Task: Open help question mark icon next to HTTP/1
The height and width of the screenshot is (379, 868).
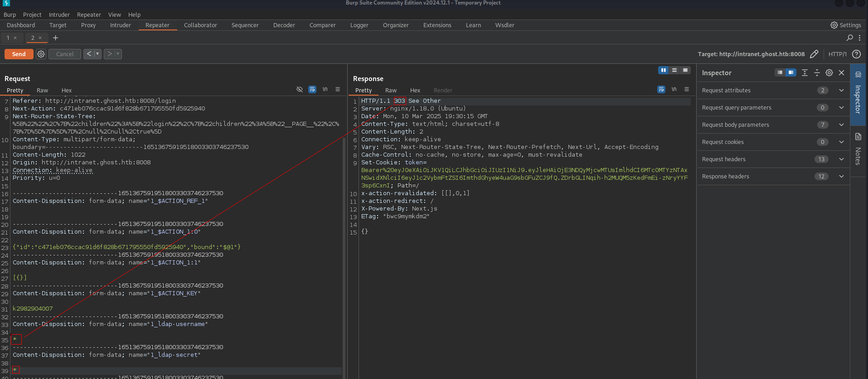Action: 856,54
